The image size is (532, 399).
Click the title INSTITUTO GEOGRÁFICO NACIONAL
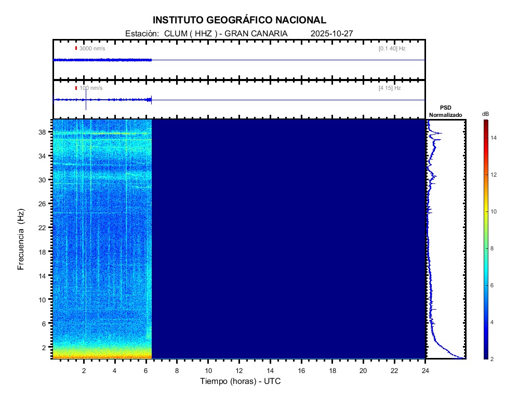pos(240,20)
